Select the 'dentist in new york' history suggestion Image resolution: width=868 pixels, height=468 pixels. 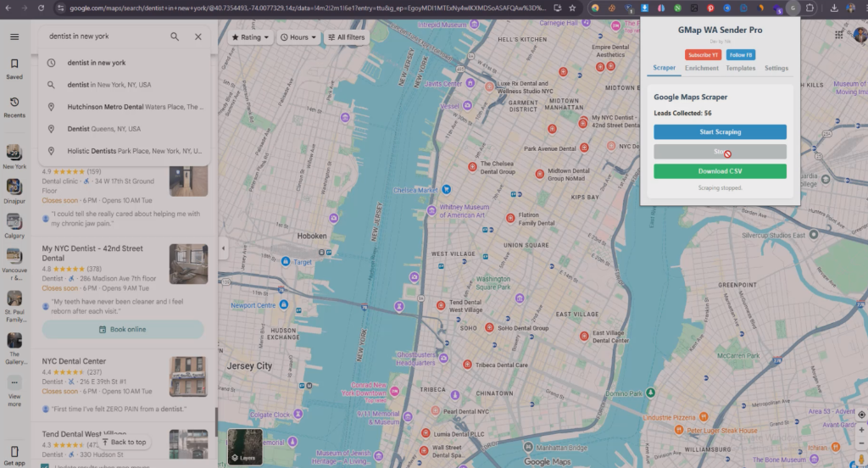[125, 63]
